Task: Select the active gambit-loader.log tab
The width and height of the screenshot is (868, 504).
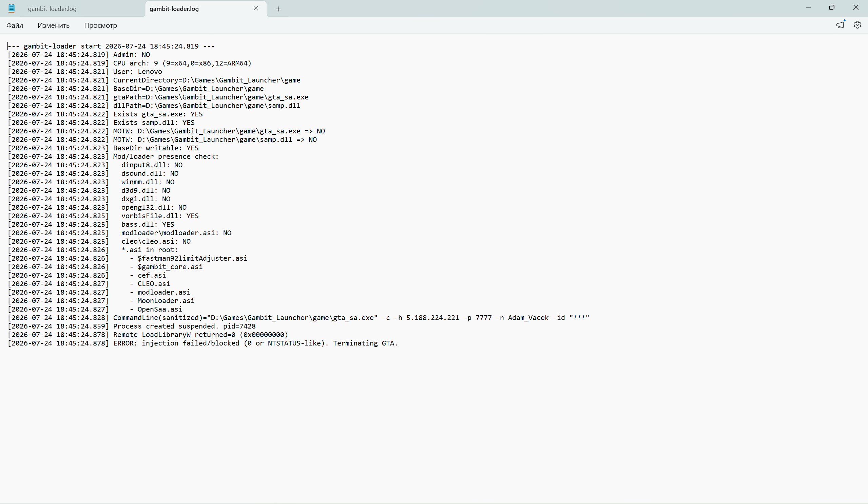Action: (174, 8)
